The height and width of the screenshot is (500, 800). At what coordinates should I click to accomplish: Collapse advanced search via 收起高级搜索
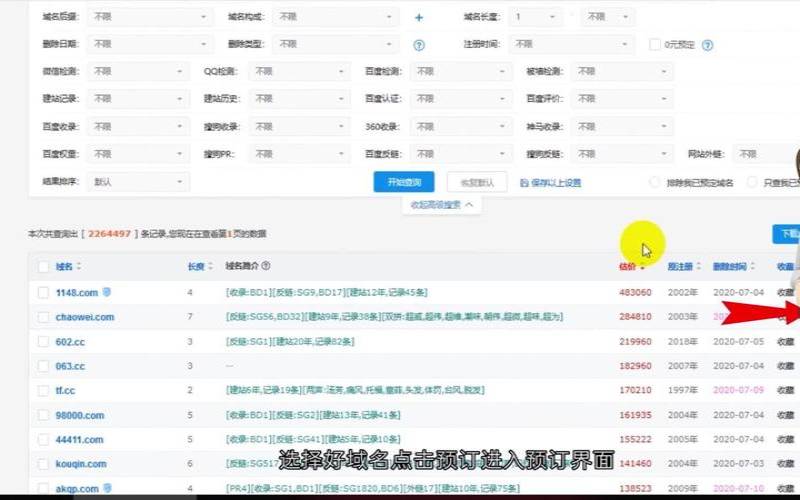442,205
